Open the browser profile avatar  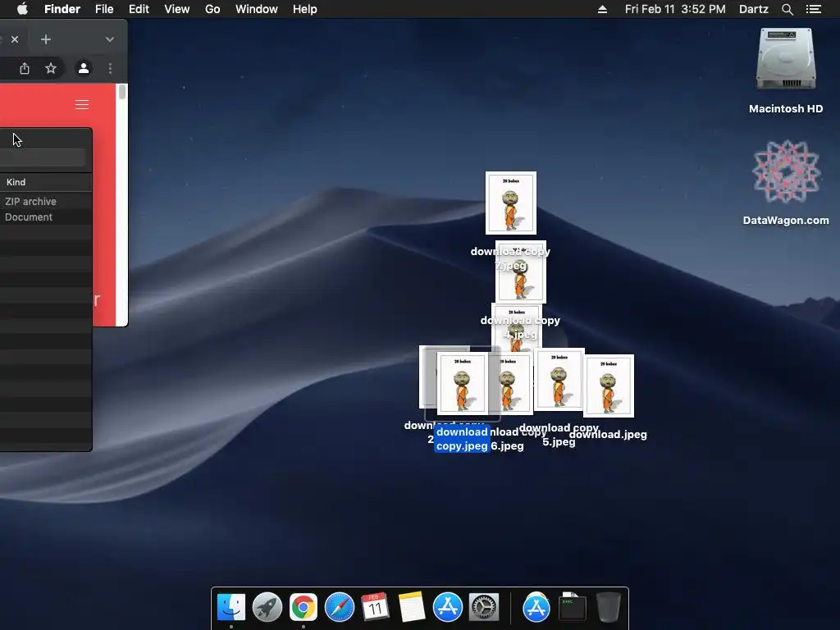pyautogui.click(x=84, y=68)
